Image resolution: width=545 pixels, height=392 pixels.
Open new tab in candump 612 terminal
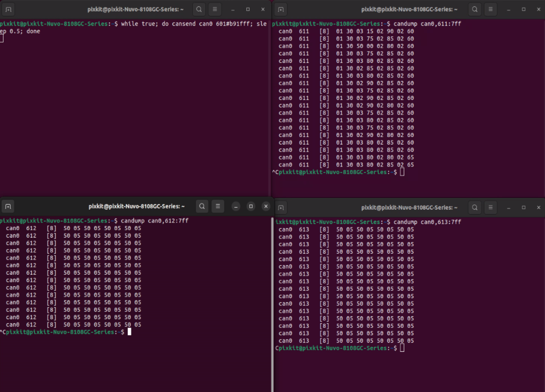click(x=8, y=207)
